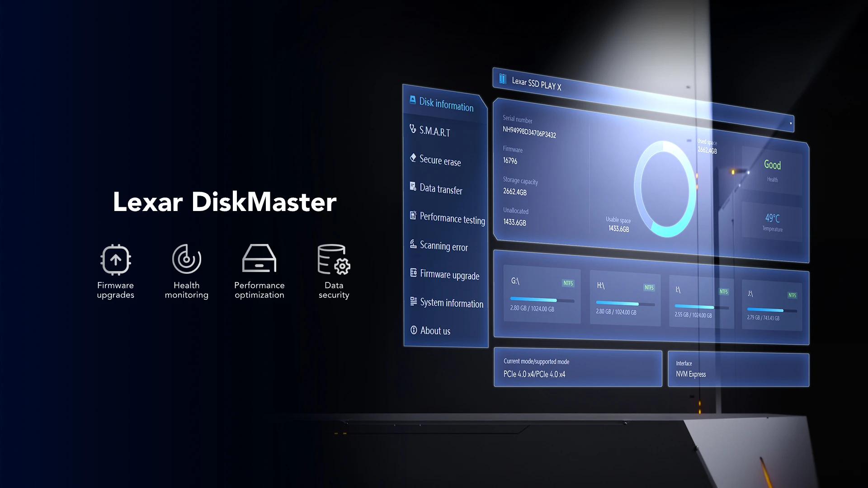Screen dimensions: 868x488
Task: Select the J:\ partition card
Action: (x=772, y=305)
